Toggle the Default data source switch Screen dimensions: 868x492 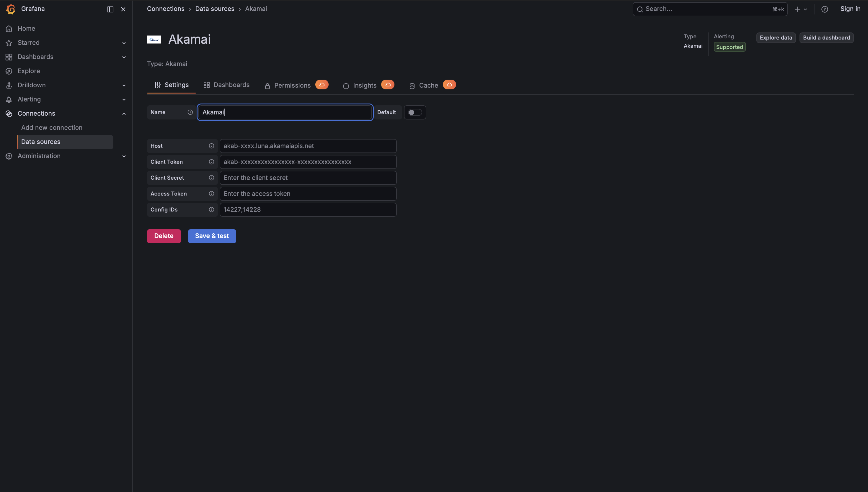coord(415,112)
